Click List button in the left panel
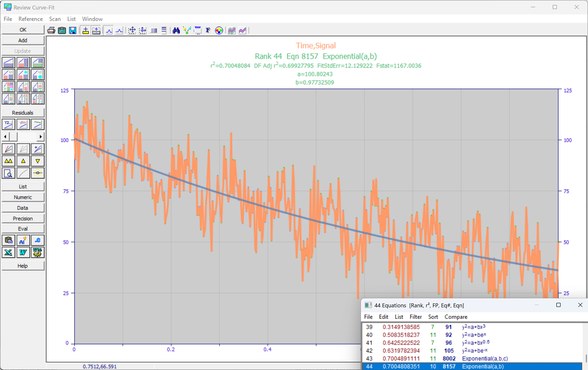Screen dimensions: 588x370 click(x=23, y=186)
